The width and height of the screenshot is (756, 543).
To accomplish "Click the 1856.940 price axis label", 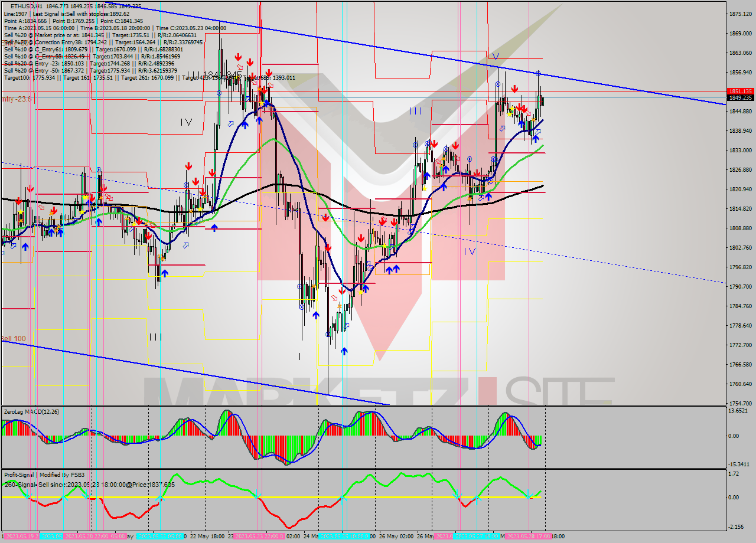I will [741, 73].
